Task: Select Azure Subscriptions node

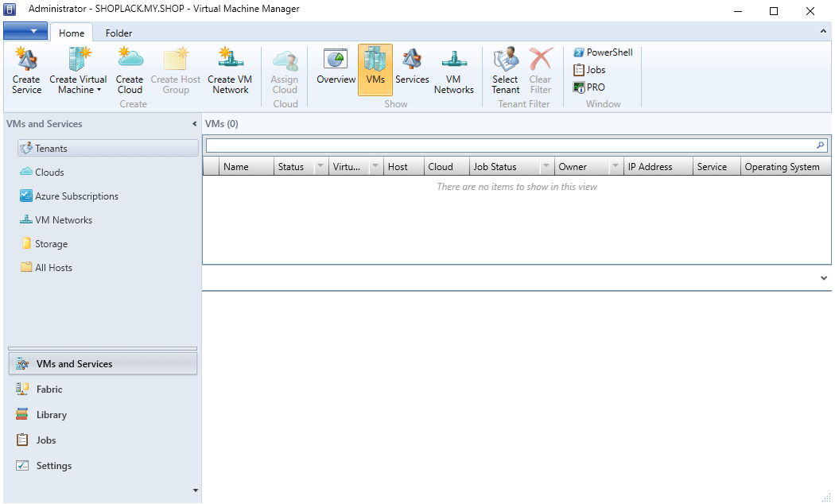Action: click(x=68, y=196)
